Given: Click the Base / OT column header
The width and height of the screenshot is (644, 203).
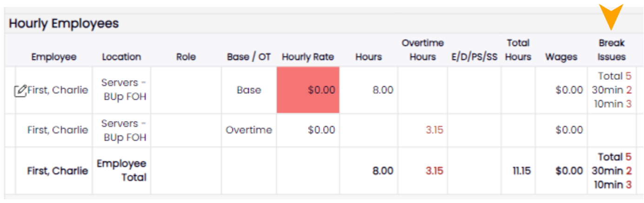Looking at the screenshot, I should (249, 57).
